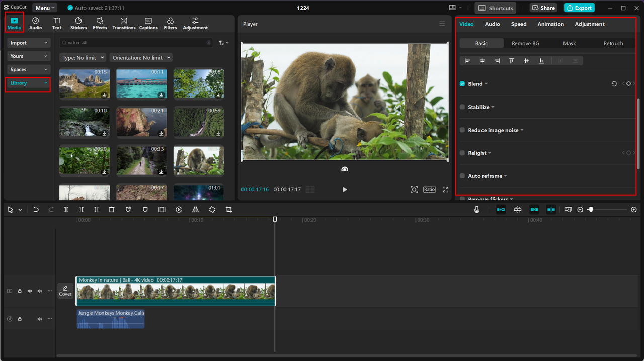The image size is (644, 361).
Task: Open the layout dropdown in title bar
Action: pyautogui.click(x=455, y=8)
